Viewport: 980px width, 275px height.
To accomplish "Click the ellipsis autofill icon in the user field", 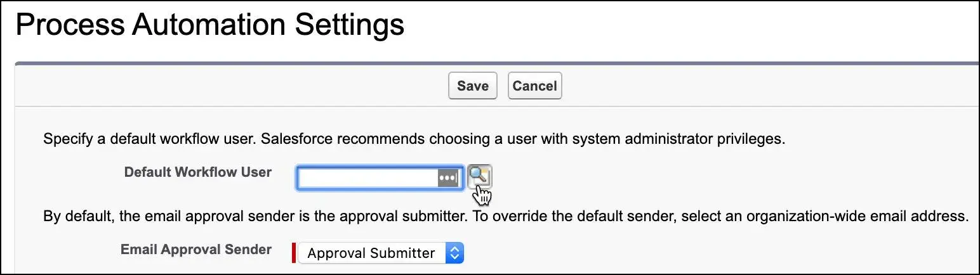I will point(447,178).
